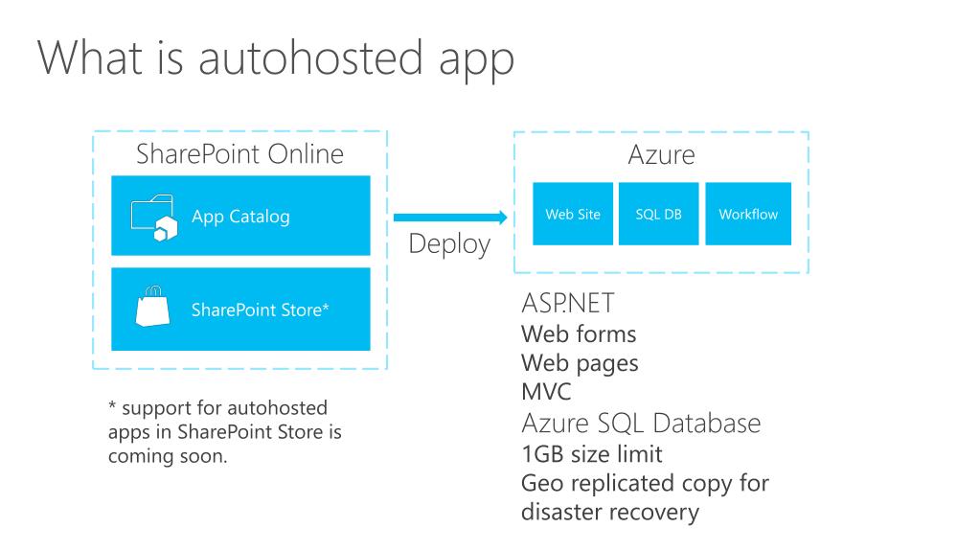Image resolution: width=980 pixels, height=551 pixels.
Task: Click the 'SharePoint Online' heading
Action: click(240, 154)
